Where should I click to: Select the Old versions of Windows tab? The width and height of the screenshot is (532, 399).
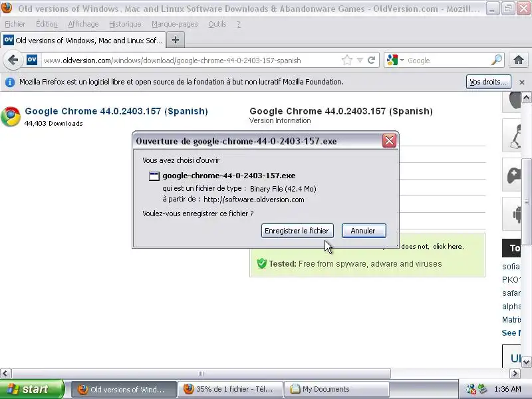pos(83,41)
